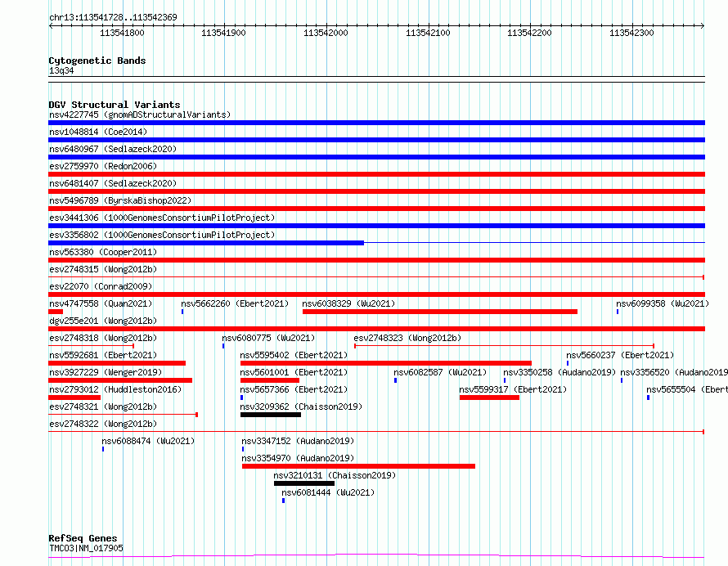Open nsv5592681 (Ebert2021) variant
Viewport: 728px width, 566px height.
(x=103, y=355)
